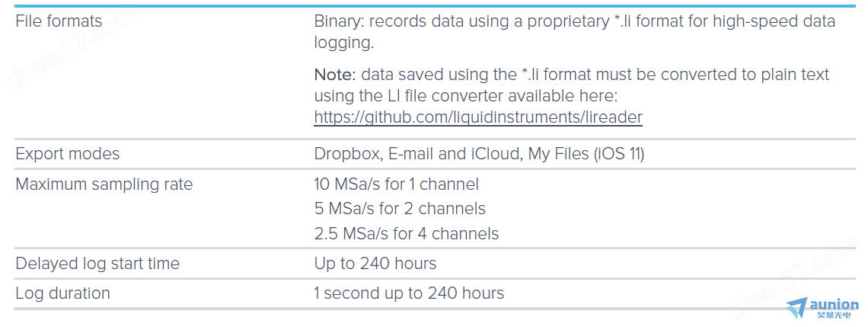The height and width of the screenshot is (327, 868).
Task: Select the 2.5 MSa/s for 4 channels line
Action: coord(407,233)
